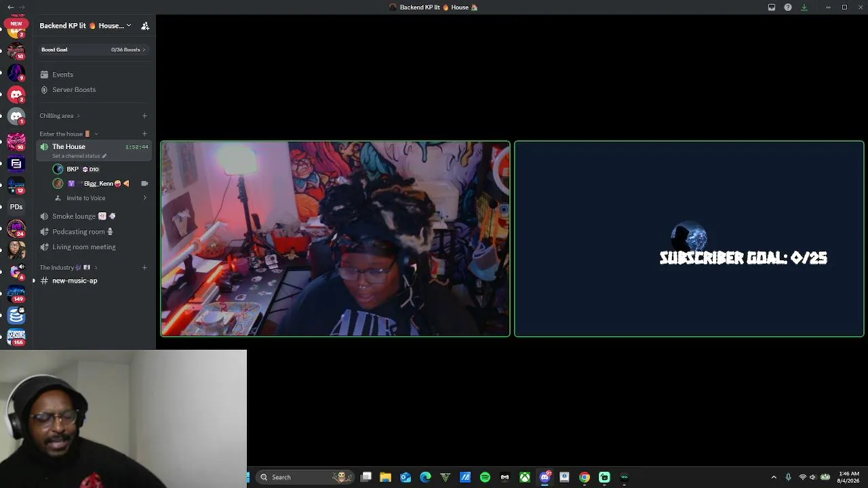868x488 pixels.
Task: Open the dark server icon with white E logo
Action: [16, 163]
